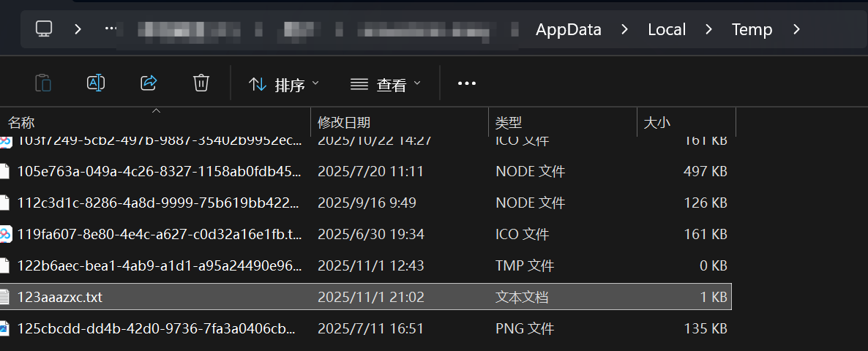Expand the chevron after Temp in breadcrumb
This screenshot has height=351, width=868.
797,30
